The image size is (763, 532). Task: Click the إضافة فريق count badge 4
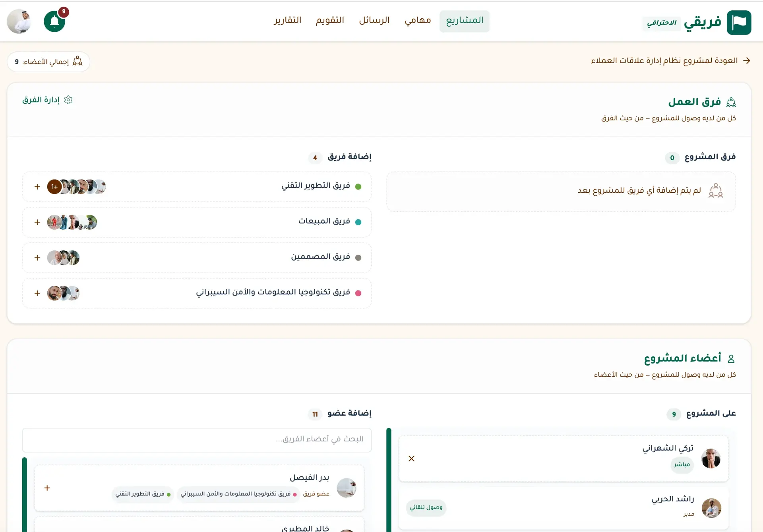coord(315,158)
